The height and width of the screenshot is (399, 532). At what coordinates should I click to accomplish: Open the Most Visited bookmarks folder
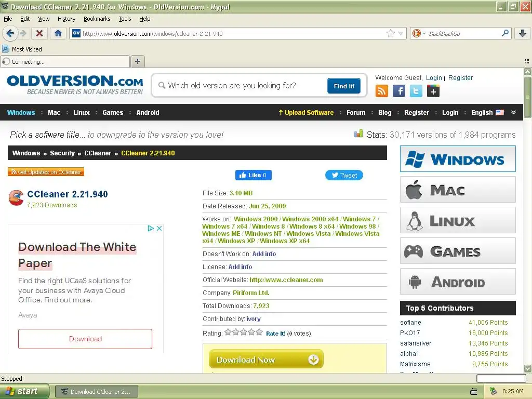(x=22, y=49)
